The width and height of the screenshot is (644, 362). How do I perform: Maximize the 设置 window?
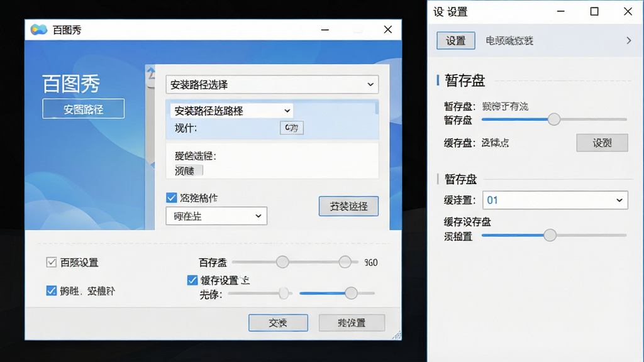[594, 11]
